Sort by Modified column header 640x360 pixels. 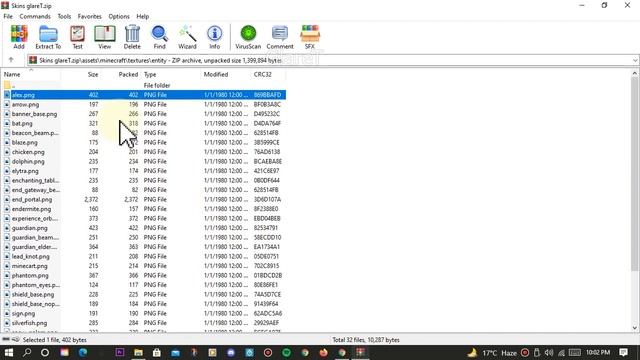[226, 74]
